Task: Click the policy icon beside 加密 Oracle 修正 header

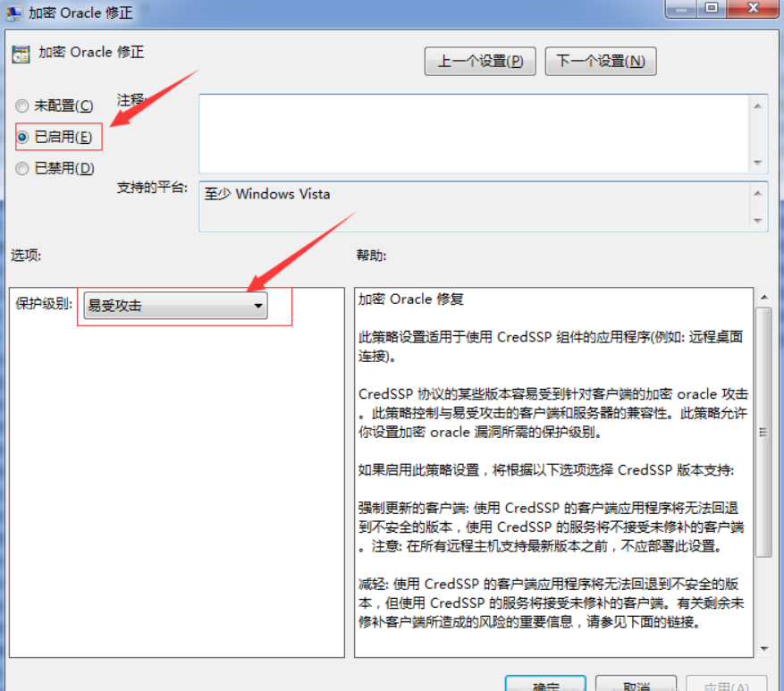Action: (x=20, y=54)
